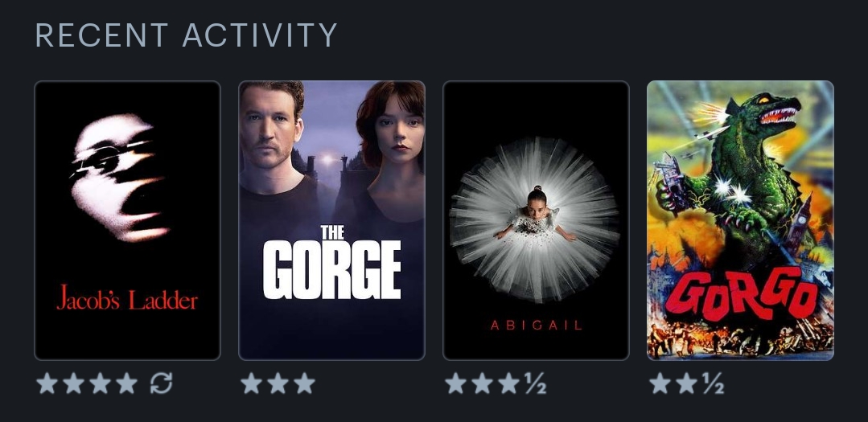Select the Abigail film poster

pos(536,221)
